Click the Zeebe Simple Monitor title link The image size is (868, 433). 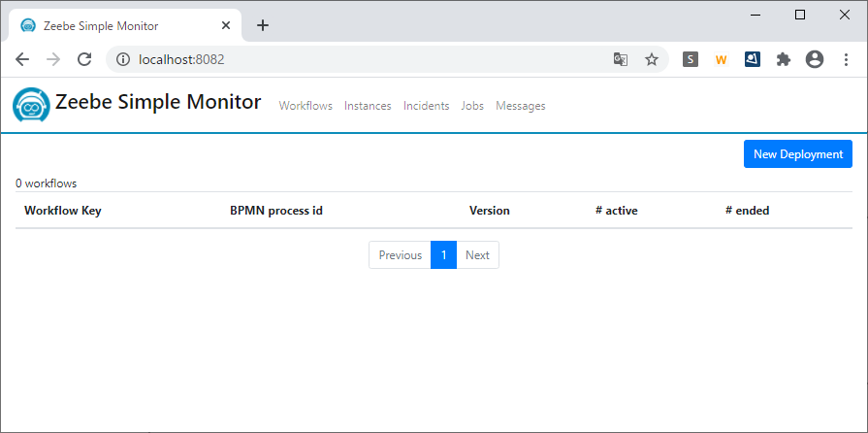coord(158,102)
